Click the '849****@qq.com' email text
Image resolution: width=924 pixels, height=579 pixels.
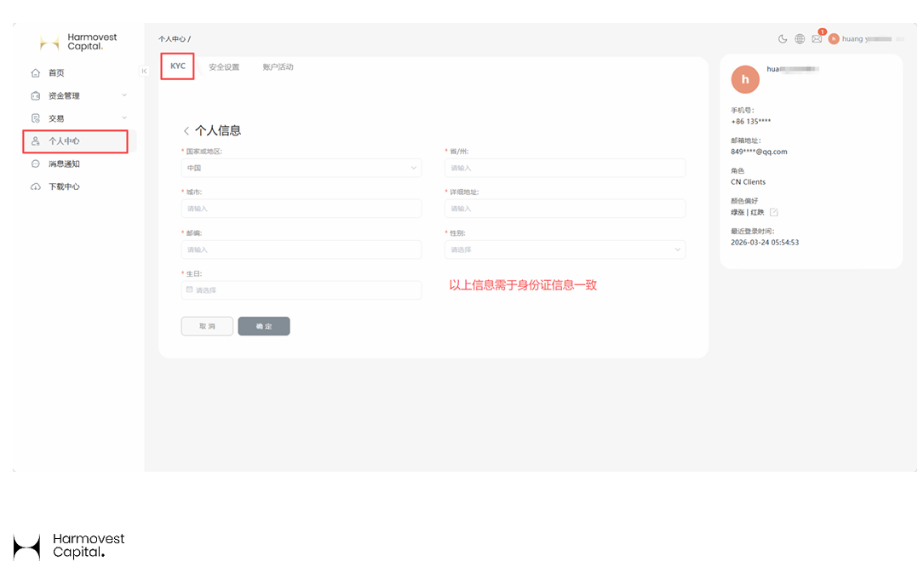coord(759,152)
